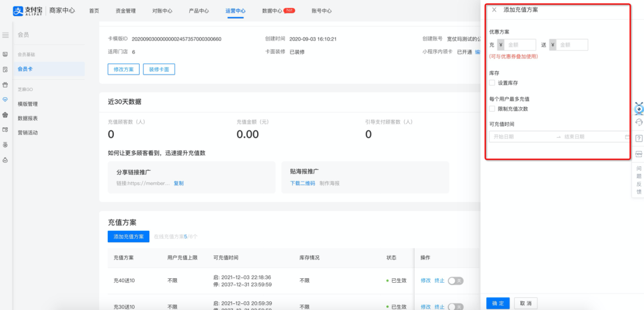Open the store icon in left rail
Screen dimensions: 644x310
(x=5, y=115)
